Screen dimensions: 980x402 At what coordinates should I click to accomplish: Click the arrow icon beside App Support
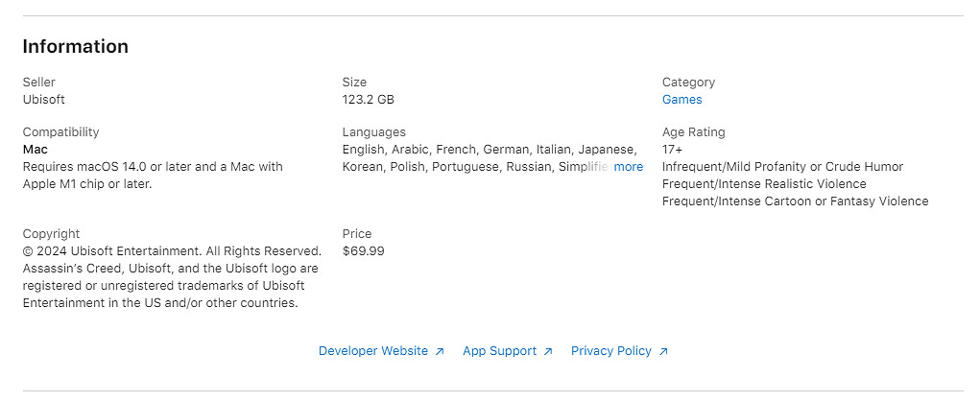coord(548,352)
